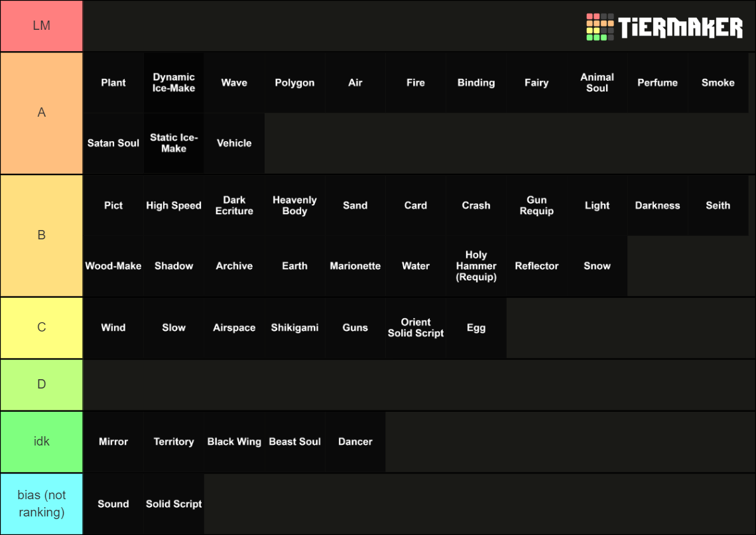Click the Polygon tile
756x535 pixels.
[x=294, y=82]
